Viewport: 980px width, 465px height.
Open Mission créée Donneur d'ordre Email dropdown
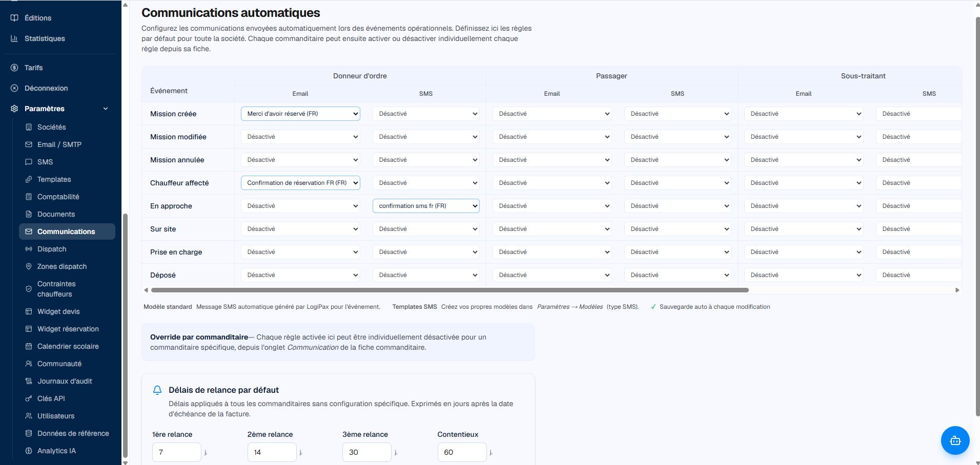click(x=300, y=114)
